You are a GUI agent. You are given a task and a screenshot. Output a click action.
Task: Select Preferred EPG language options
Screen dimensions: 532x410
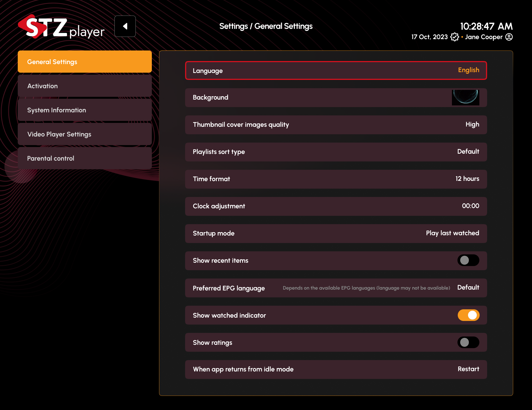336,288
